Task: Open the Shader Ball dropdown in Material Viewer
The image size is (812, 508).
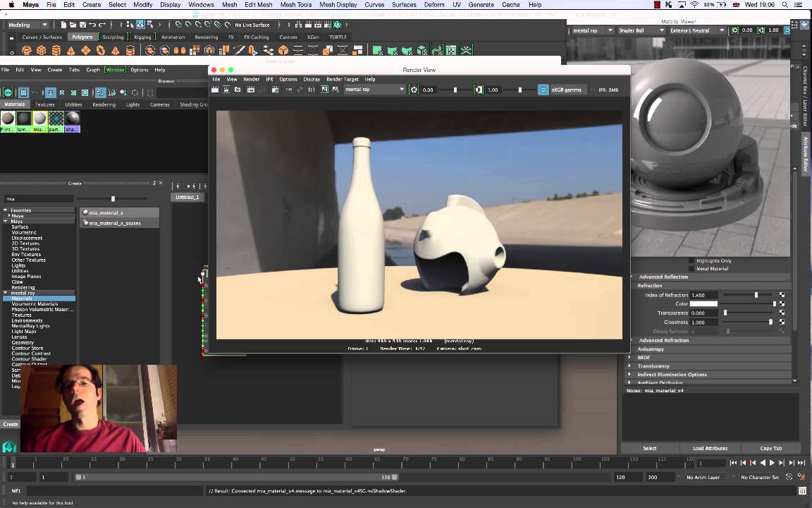Action: coord(641,30)
